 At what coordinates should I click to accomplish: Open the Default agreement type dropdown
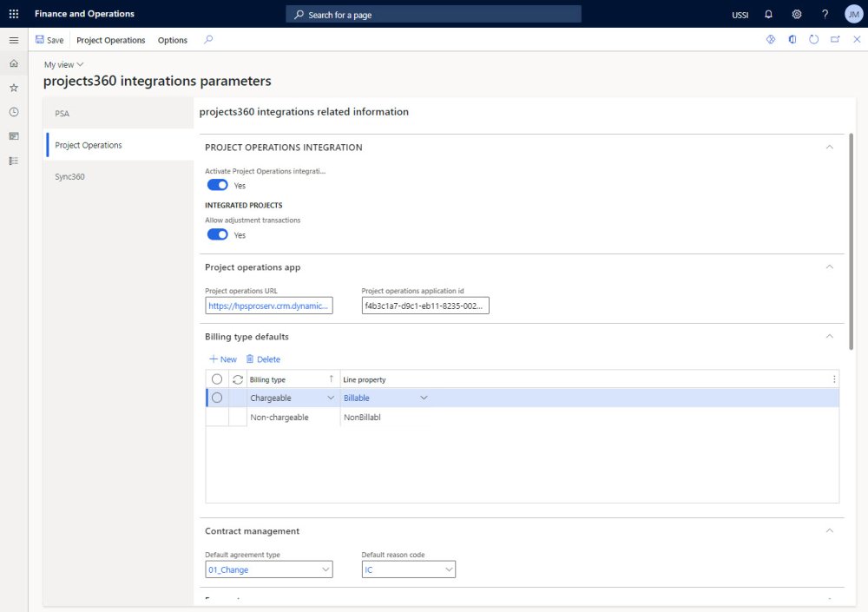point(325,569)
